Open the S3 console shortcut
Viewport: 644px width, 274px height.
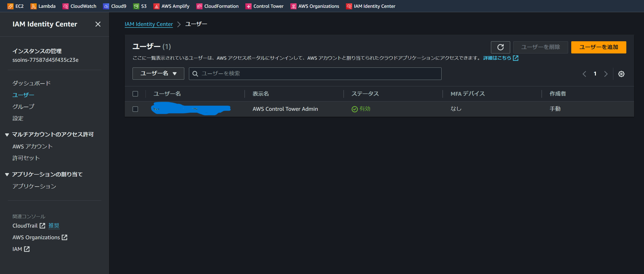pos(140,6)
